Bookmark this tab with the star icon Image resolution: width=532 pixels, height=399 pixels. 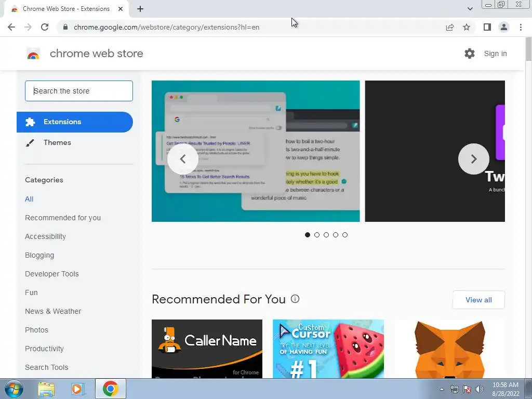click(467, 27)
